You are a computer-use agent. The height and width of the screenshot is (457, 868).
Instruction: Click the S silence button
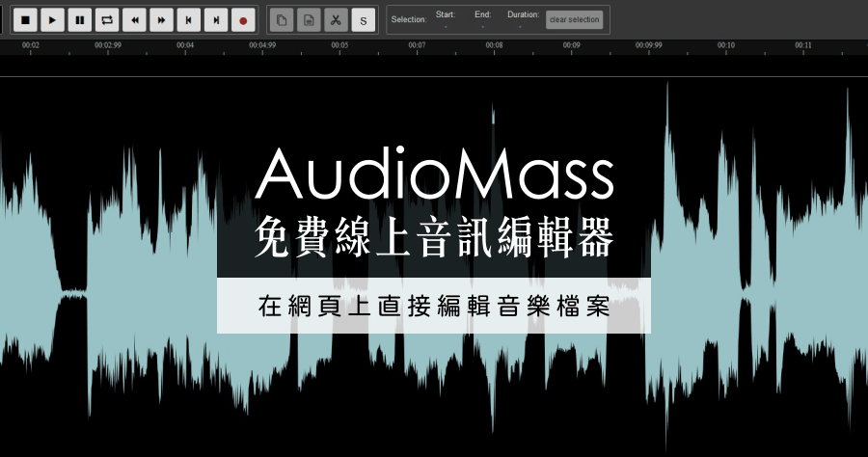[364, 20]
